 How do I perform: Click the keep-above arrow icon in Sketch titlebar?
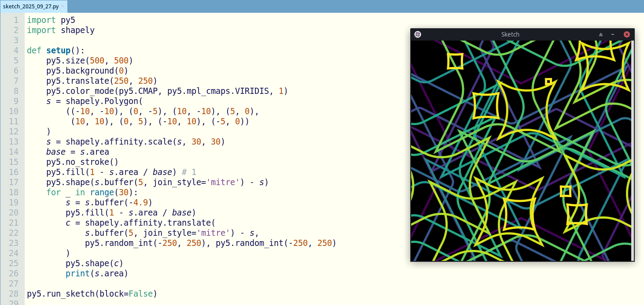601,34
